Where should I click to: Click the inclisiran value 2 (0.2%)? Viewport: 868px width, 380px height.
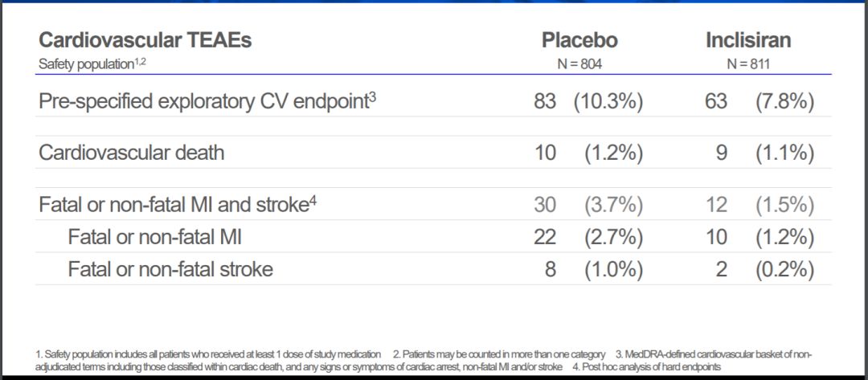click(768, 269)
